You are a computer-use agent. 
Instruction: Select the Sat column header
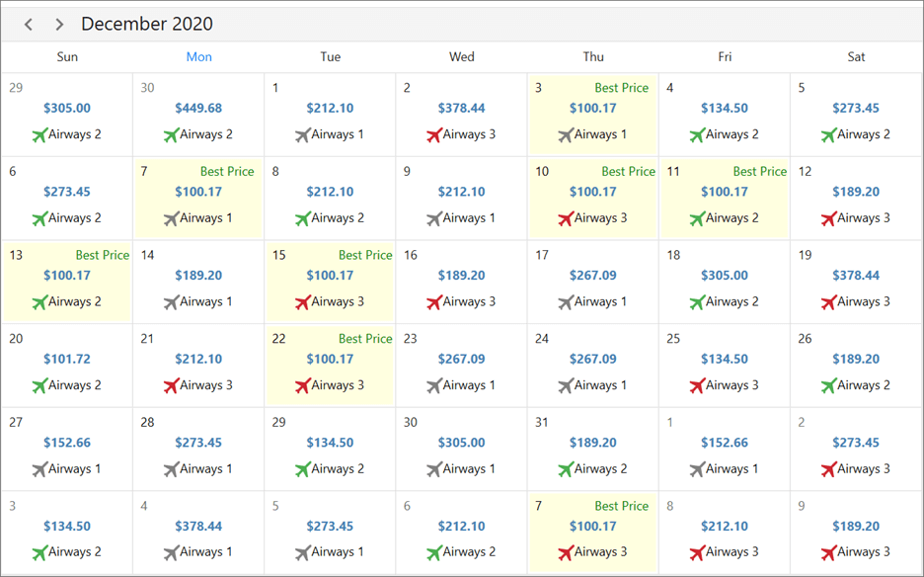pos(856,57)
